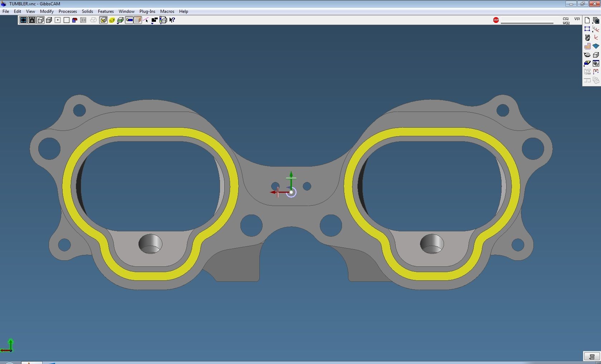Toggle the face selection cube button
Viewport: 601px width, 364px height.
(x=40, y=20)
